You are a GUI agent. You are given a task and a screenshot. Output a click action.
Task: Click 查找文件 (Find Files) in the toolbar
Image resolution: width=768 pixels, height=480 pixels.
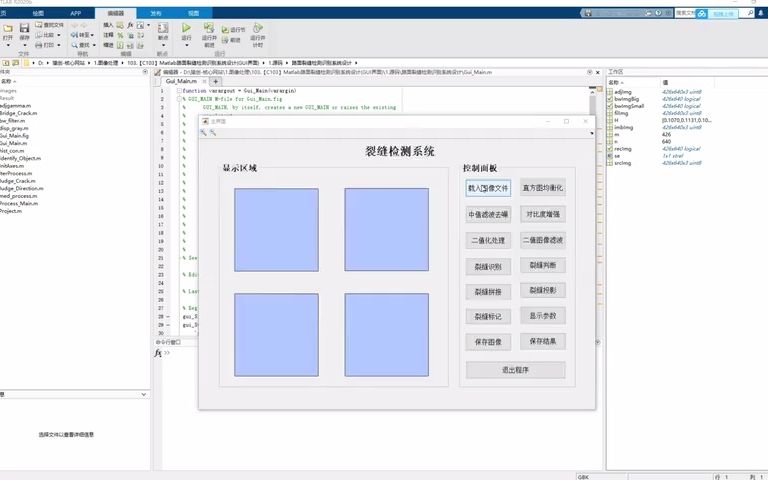pyautogui.click(x=49, y=25)
